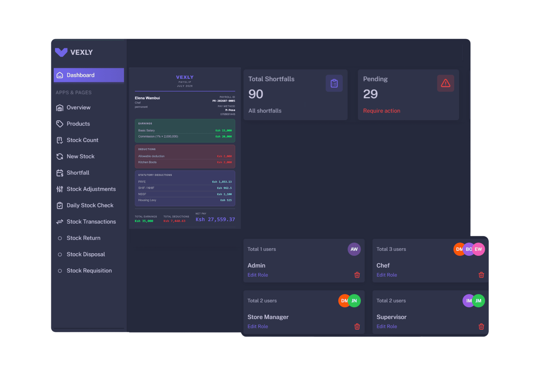This screenshot has height=392, width=539.
Task: Click the JN avatar in Store Manager card
Action: pyautogui.click(x=354, y=301)
